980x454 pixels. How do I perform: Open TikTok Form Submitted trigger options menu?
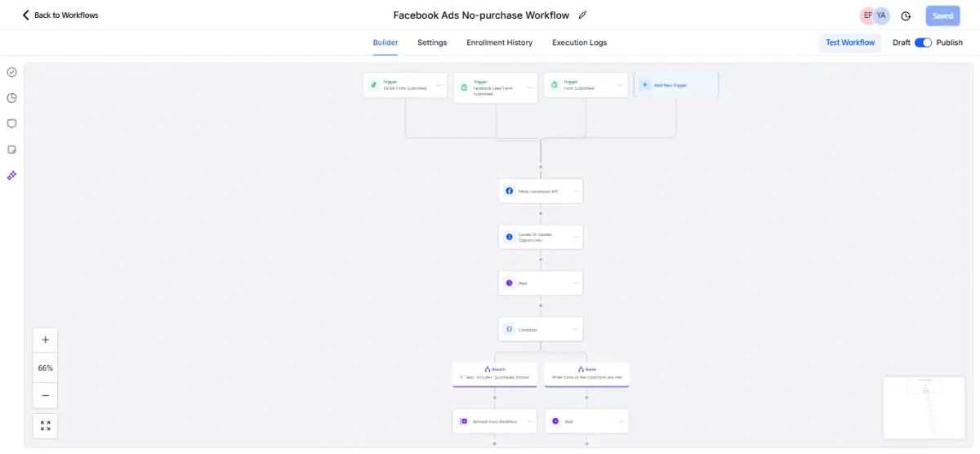click(439, 85)
